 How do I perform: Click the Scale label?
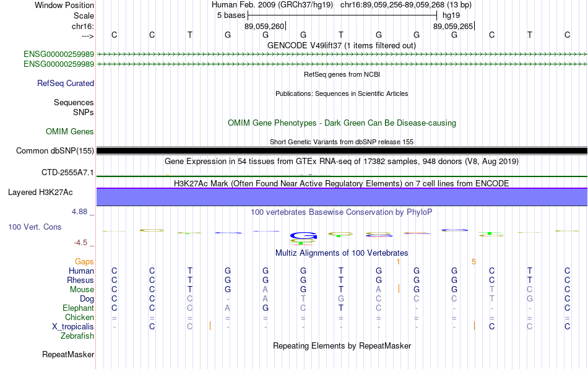pos(84,15)
